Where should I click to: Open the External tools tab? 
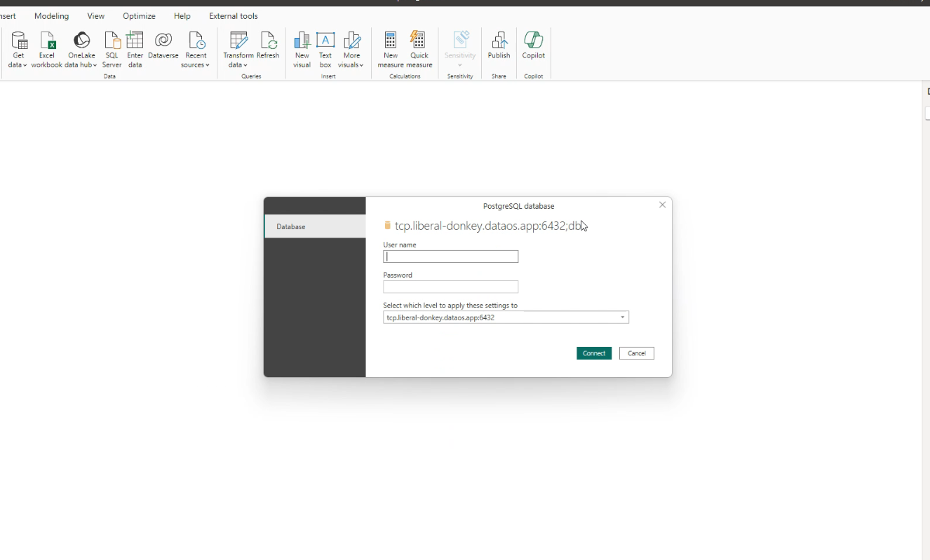(234, 16)
